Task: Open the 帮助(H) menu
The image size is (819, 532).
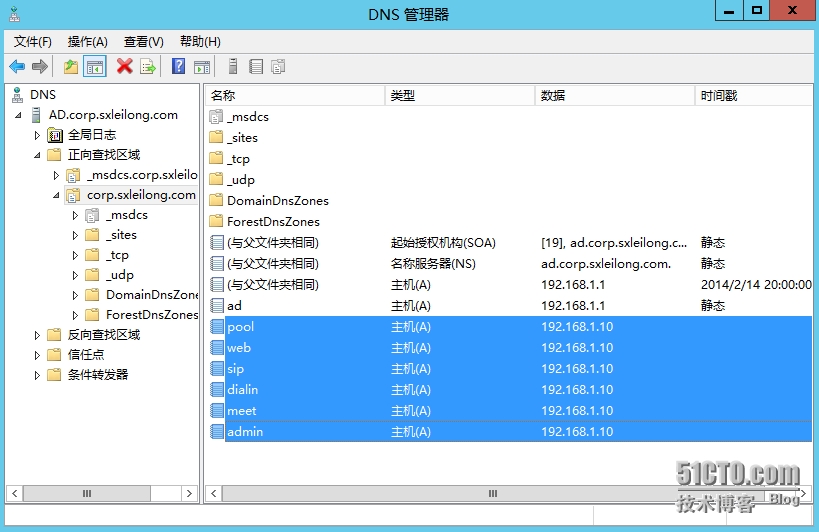Action: tap(200, 42)
